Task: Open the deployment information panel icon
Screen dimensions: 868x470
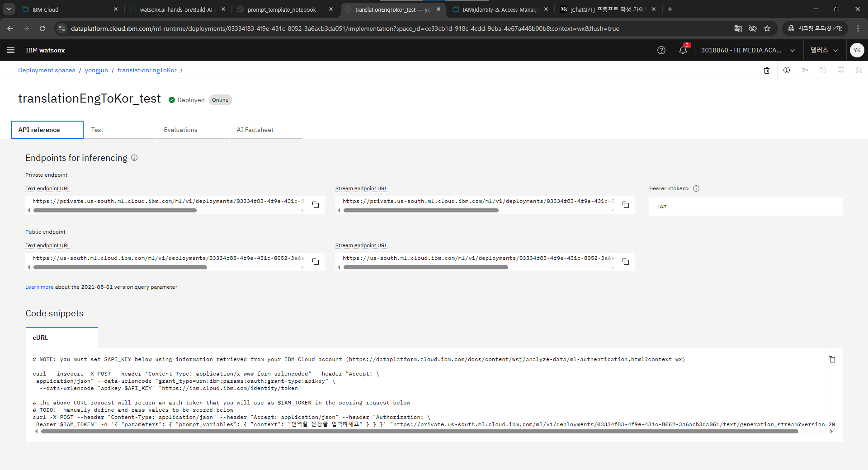Action: (787, 70)
